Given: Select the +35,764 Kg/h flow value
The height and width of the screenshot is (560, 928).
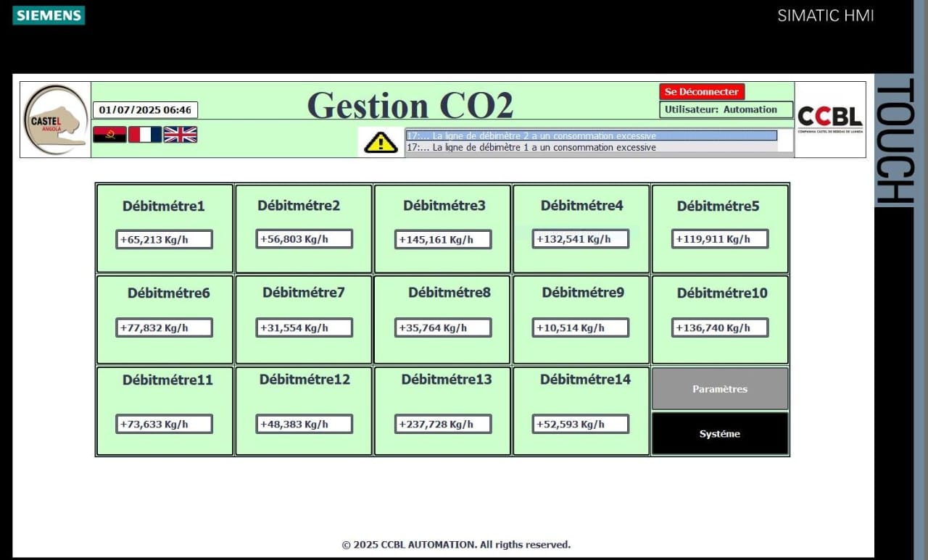Looking at the screenshot, I should tap(443, 327).
